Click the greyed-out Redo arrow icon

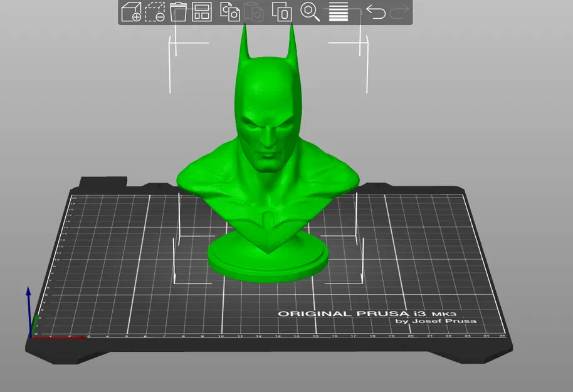tap(399, 12)
